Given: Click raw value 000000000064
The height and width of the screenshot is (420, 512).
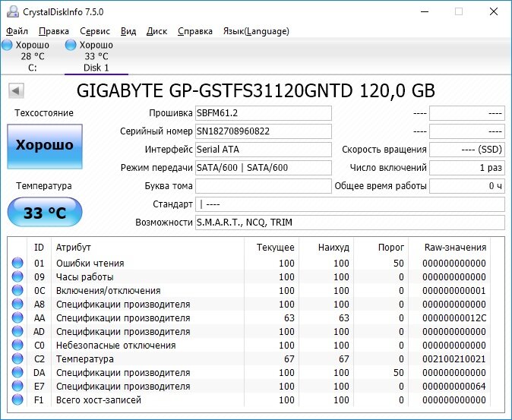Looking at the screenshot, I should pos(454,387).
